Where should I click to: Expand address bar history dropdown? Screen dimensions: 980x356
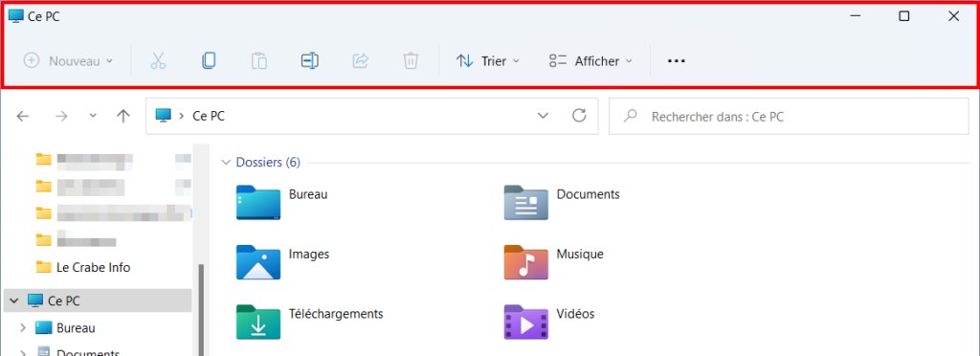[x=544, y=116]
